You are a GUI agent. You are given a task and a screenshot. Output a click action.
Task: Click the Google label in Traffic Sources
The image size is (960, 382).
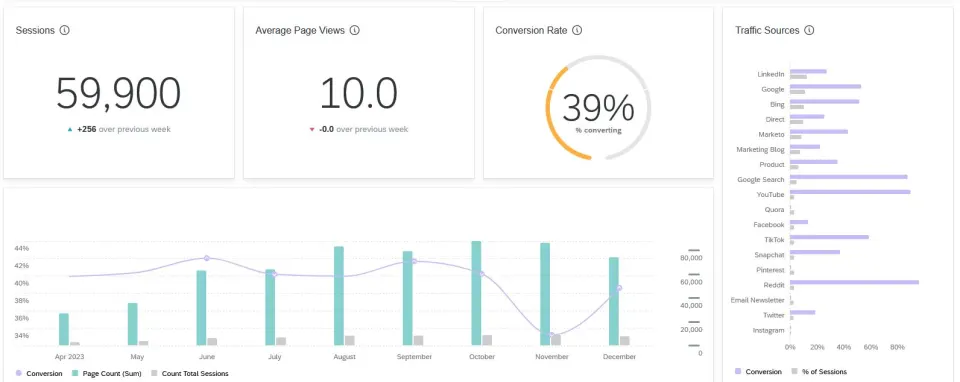pyautogui.click(x=773, y=89)
